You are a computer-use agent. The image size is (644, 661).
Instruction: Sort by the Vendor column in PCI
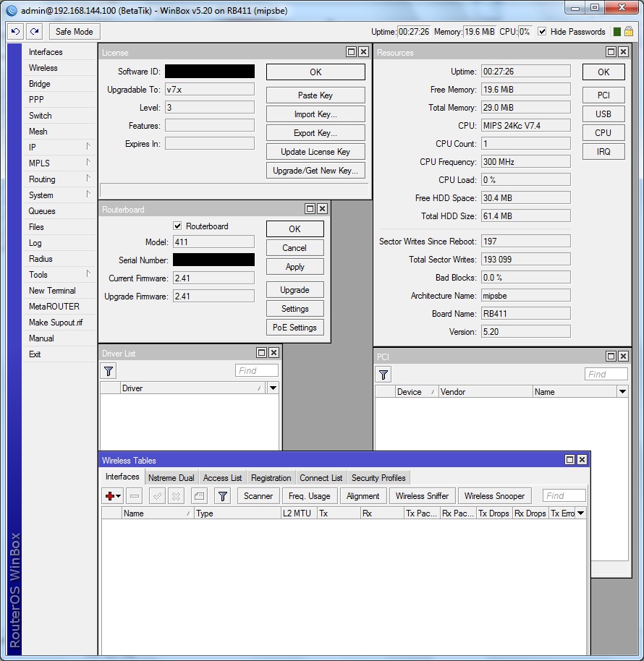pyautogui.click(x=486, y=392)
